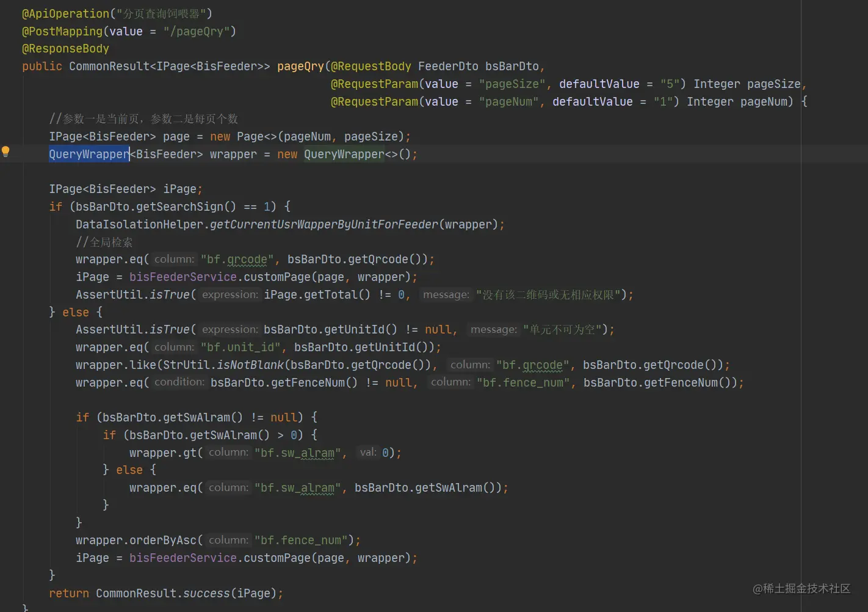Click the "bf.fence_num" string in wrapper.eq
Viewport: 868px width, 612px height.
coord(523,382)
